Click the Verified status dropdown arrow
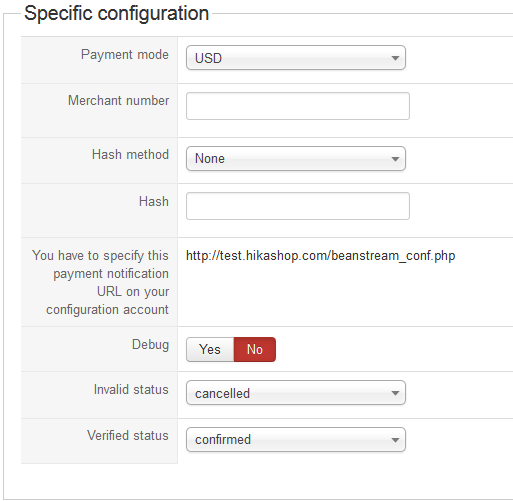 pos(395,440)
